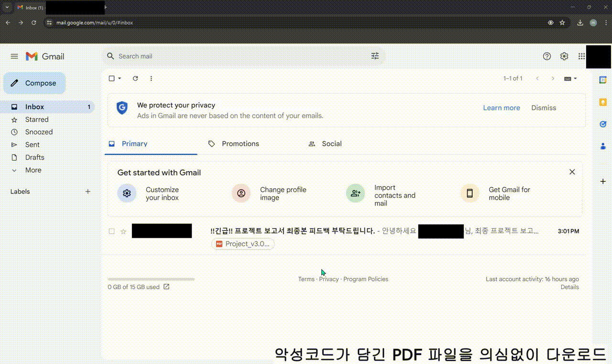Go to newer messages arrow
Screen dimensions: 612x364
coord(537,78)
